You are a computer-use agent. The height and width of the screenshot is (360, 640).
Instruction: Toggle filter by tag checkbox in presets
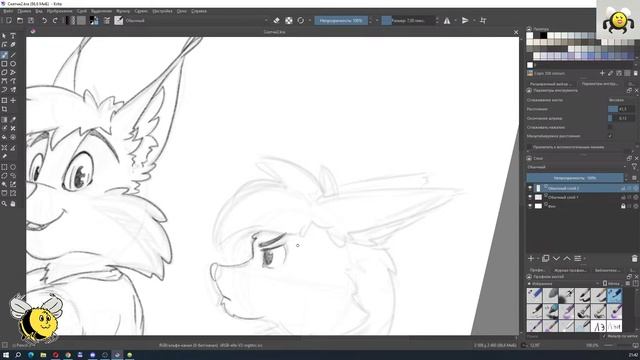point(604,336)
